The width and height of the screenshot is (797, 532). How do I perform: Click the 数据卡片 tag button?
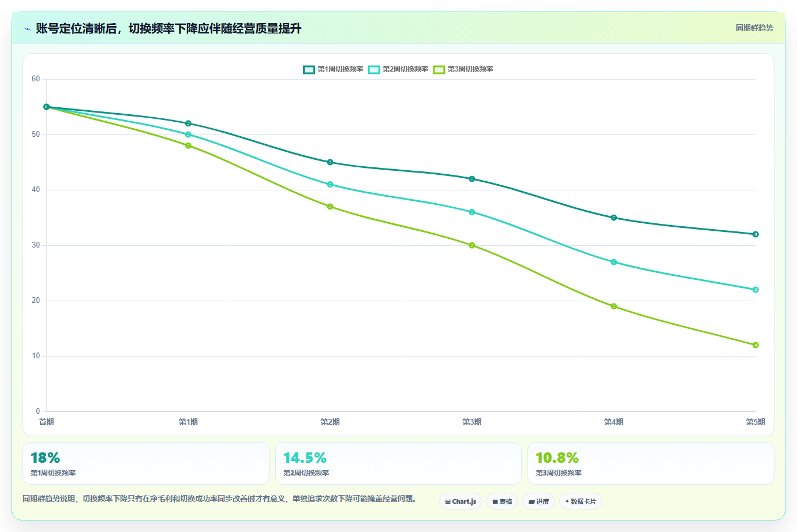tap(581, 501)
